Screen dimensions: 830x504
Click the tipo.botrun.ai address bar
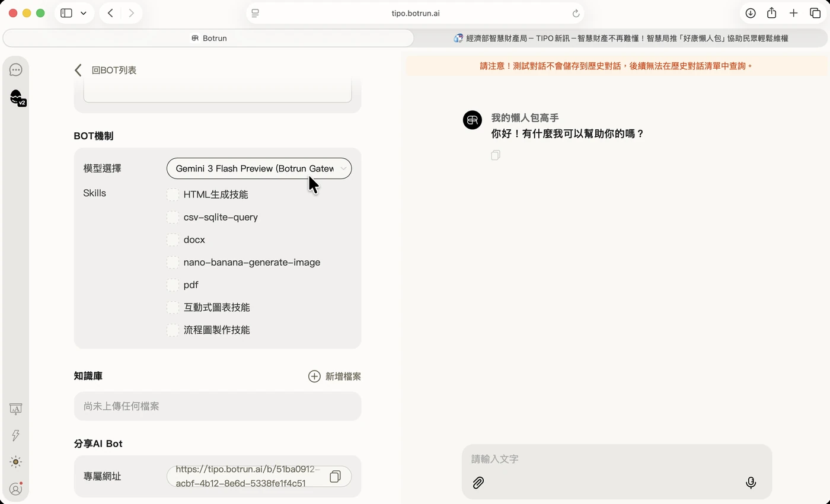(x=415, y=13)
